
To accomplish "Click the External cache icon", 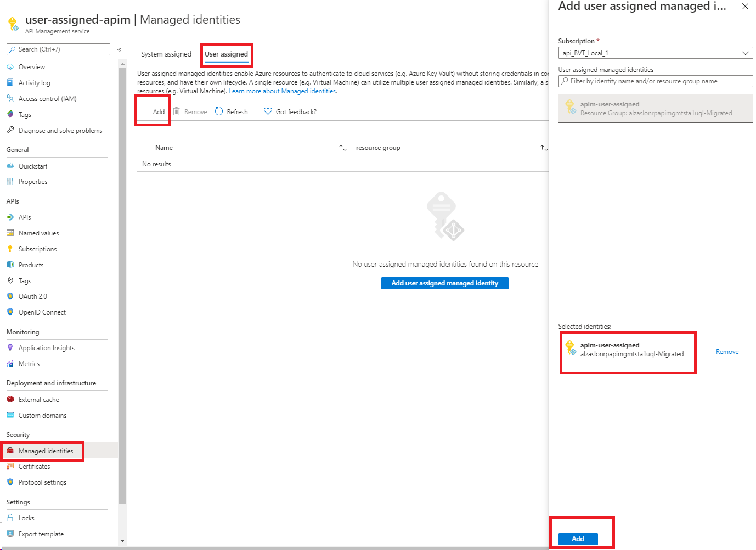I will click(x=10, y=400).
